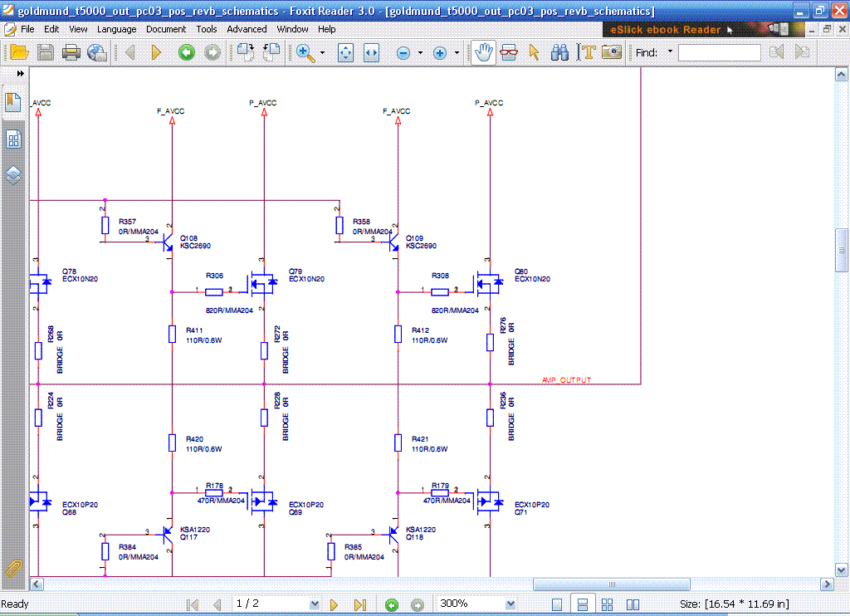Image resolution: width=850 pixels, height=616 pixels.
Task: Click the vertical scrollbar down arrow
Action: point(842,570)
